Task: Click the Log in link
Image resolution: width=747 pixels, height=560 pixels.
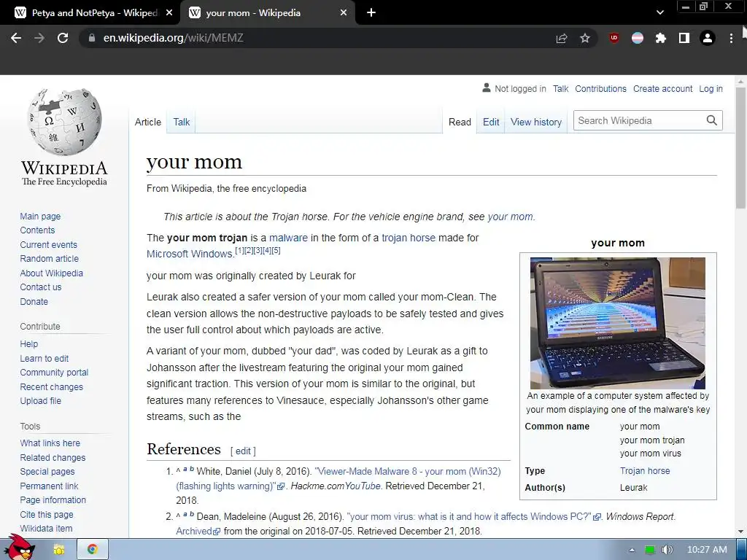Action: pos(711,88)
